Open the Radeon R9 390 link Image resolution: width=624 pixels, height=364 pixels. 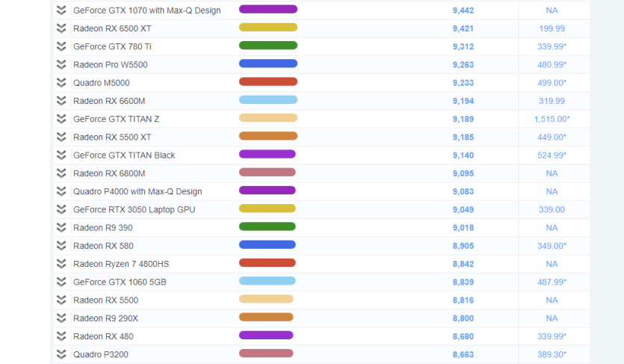tap(103, 227)
